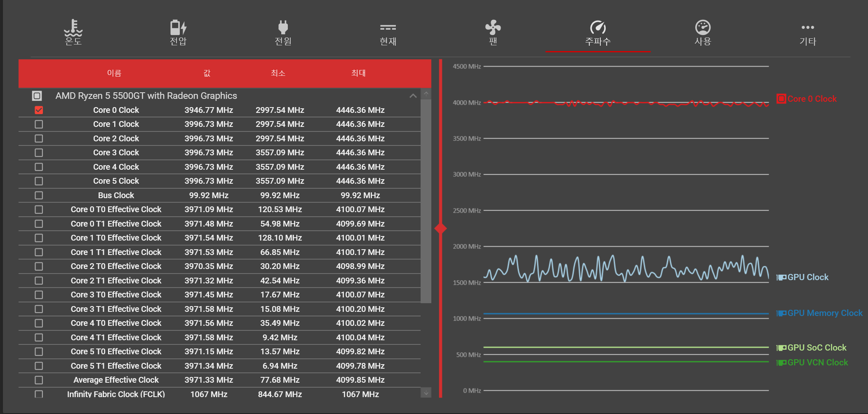This screenshot has height=414, width=868.
Task: Switch to the 온도 tab label
Action: (73, 42)
